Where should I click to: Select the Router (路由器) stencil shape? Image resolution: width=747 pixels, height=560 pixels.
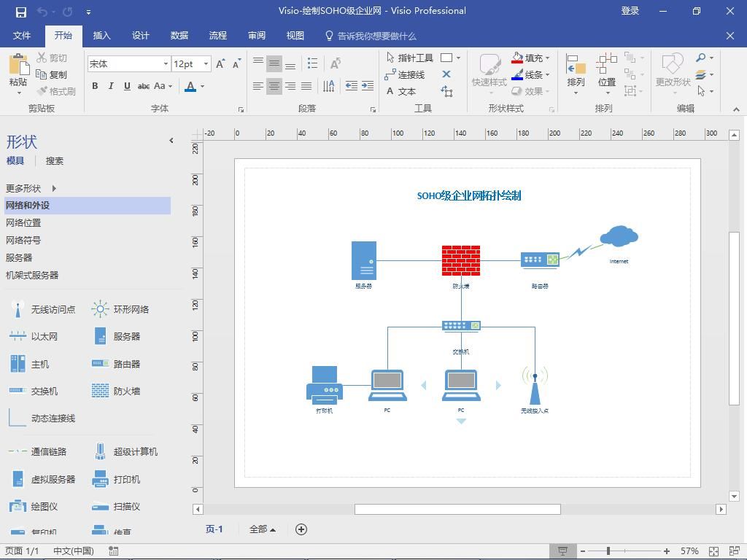pyautogui.click(x=116, y=364)
